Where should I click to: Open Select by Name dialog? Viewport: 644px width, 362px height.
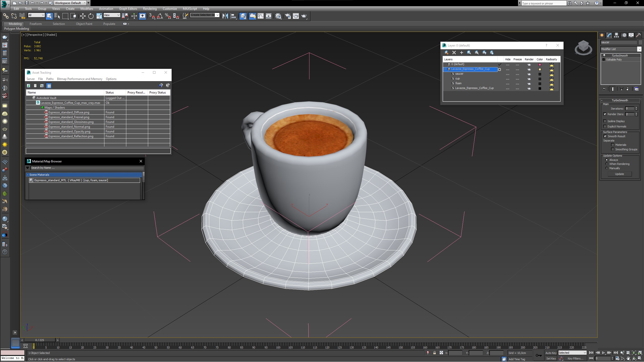point(57,16)
